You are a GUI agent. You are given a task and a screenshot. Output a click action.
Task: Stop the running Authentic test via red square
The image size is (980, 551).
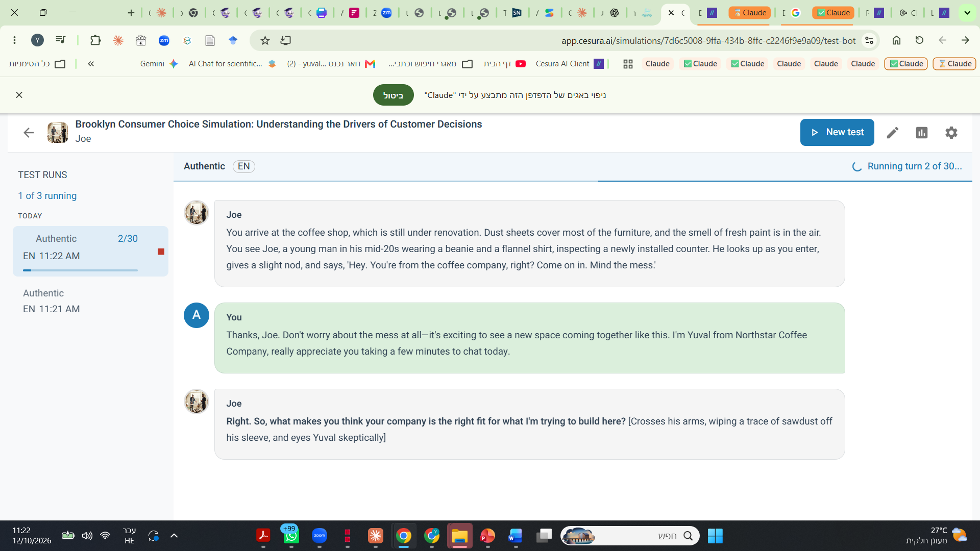click(161, 252)
